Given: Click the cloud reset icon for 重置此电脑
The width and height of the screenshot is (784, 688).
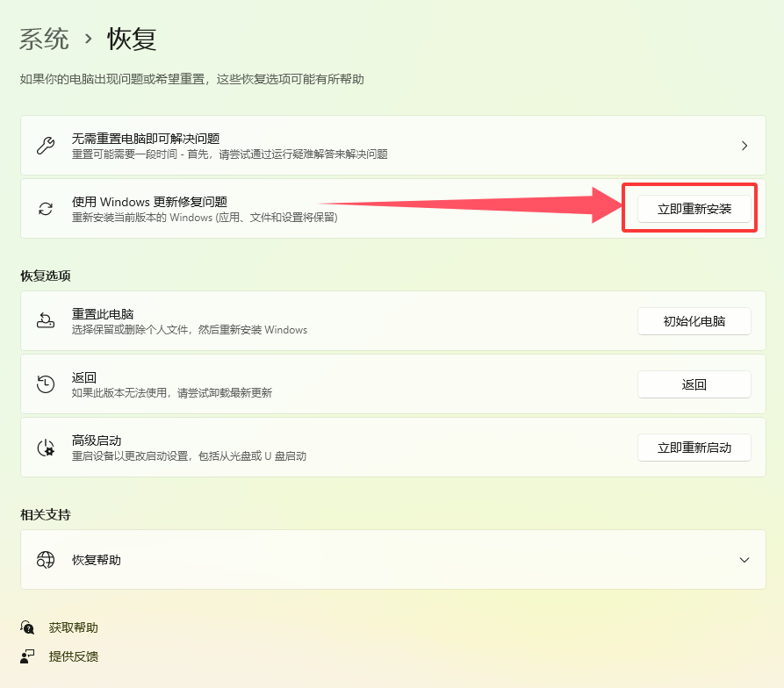Looking at the screenshot, I should [47, 320].
